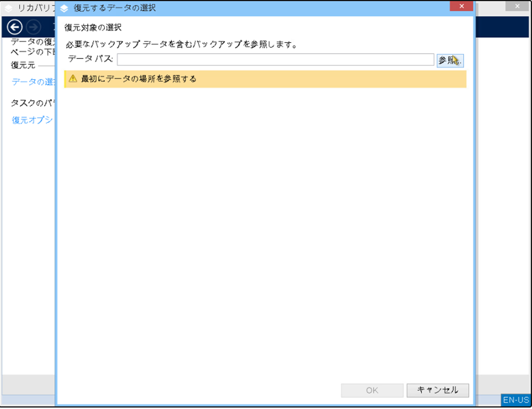532x409 pixels.
Task: Close the background リカバリ window with gray X
Action: coord(517,7)
